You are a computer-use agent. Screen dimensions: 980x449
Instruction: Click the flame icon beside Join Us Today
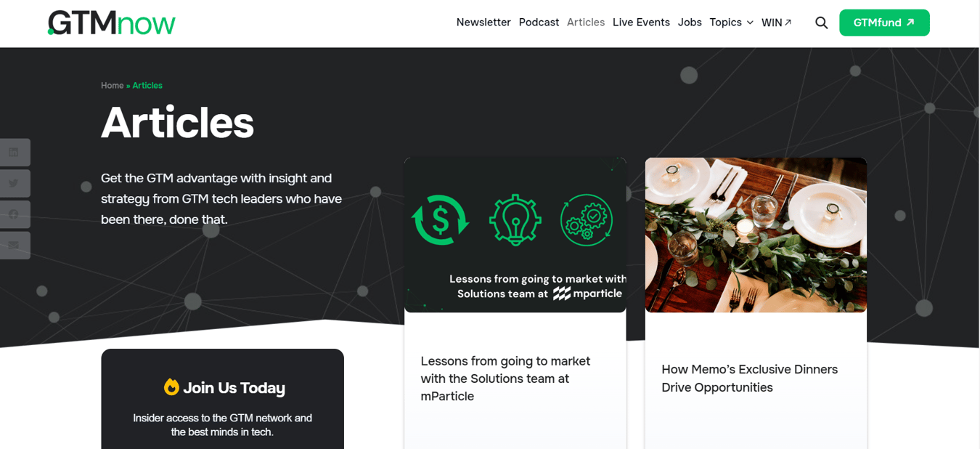tap(171, 387)
